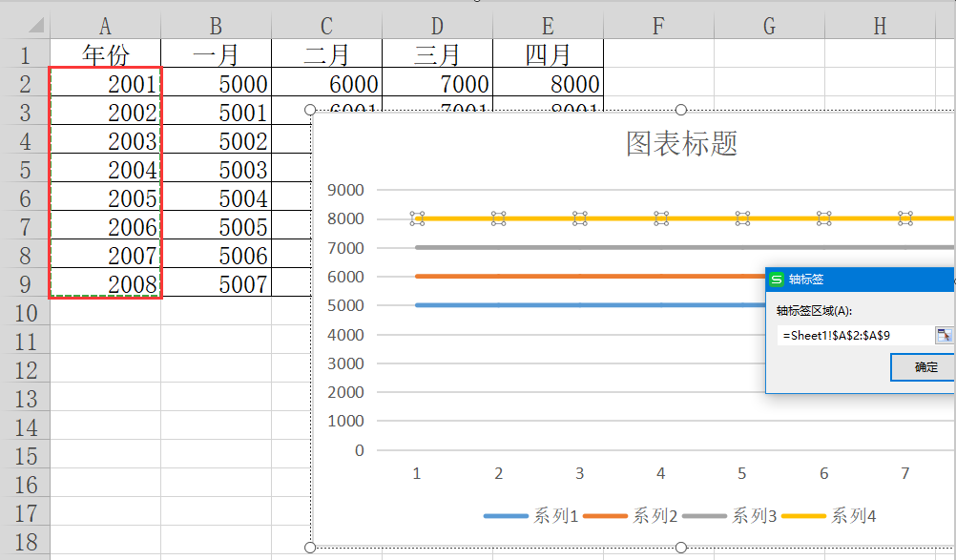The width and height of the screenshot is (956, 560).
Task: Click cell with year 2005
Action: [106, 198]
